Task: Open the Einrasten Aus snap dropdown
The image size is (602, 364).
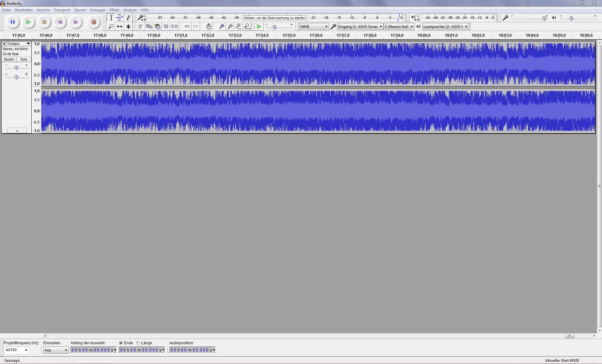Action: pos(56,350)
